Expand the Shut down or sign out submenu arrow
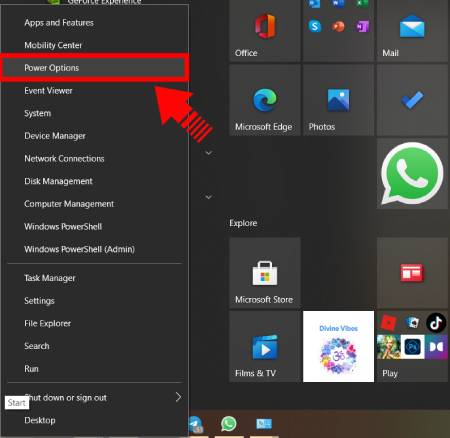This screenshot has width=450, height=438. click(178, 397)
